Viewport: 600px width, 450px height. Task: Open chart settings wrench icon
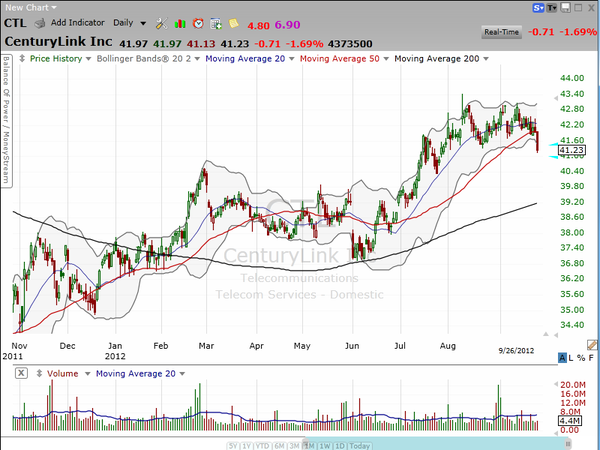click(x=161, y=24)
